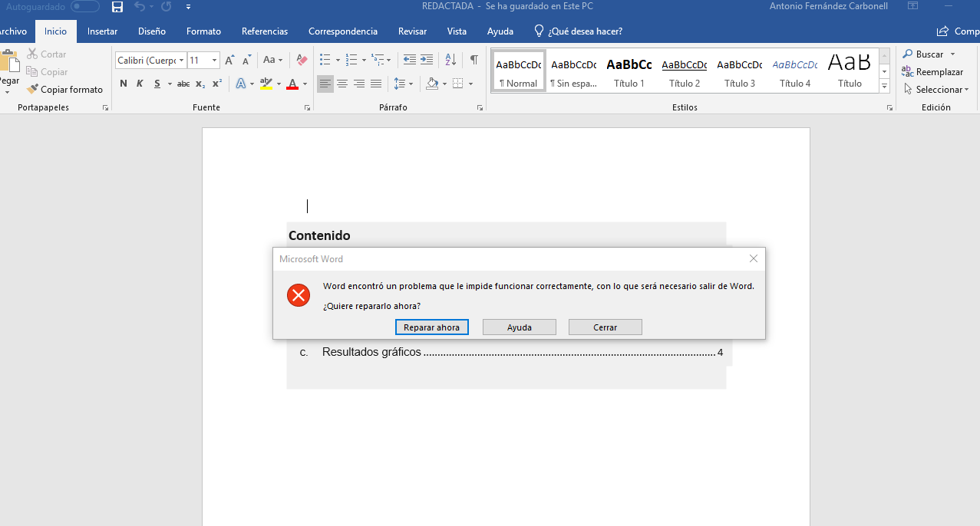Click the center alignment icon
The height and width of the screenshot is (526, 980).
(342, 84)
